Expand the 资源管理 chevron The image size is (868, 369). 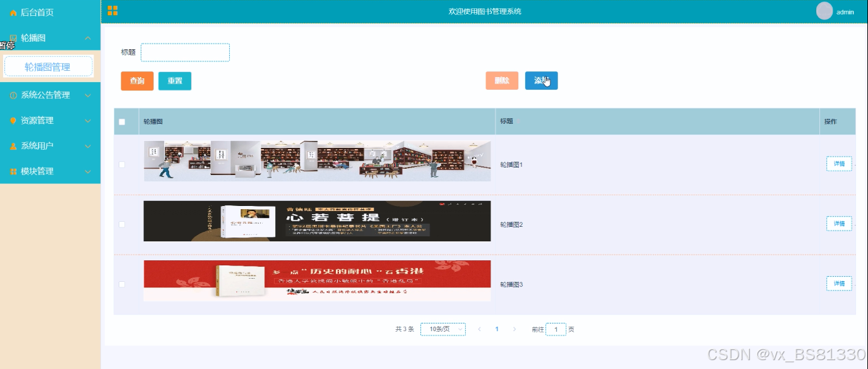(88, 121)
